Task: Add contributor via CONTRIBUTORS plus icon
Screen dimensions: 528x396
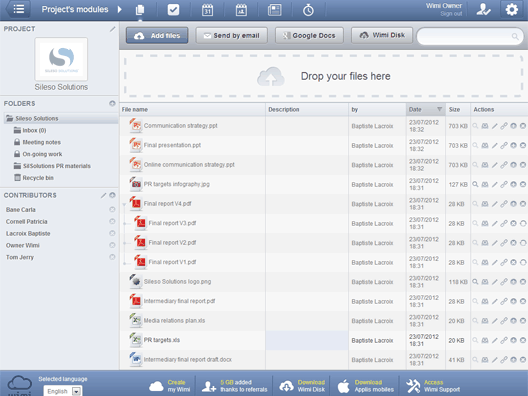Action: coord(112,195)
